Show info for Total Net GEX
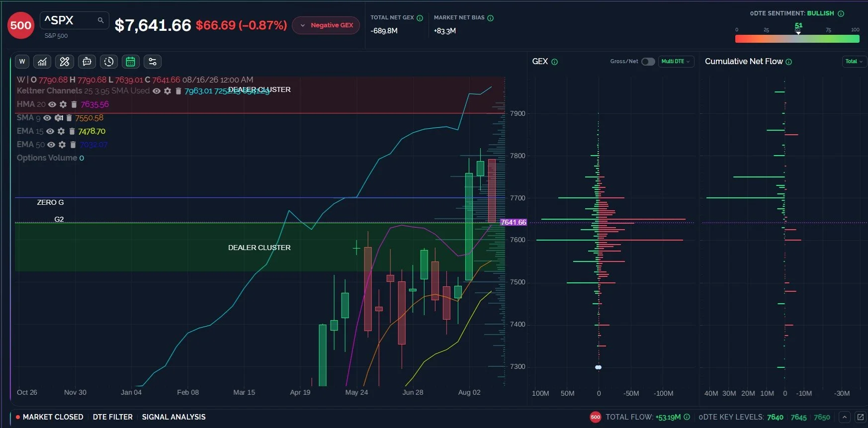Image resolution: width=868 pixels, height=428 pixels. pos(420,18)
